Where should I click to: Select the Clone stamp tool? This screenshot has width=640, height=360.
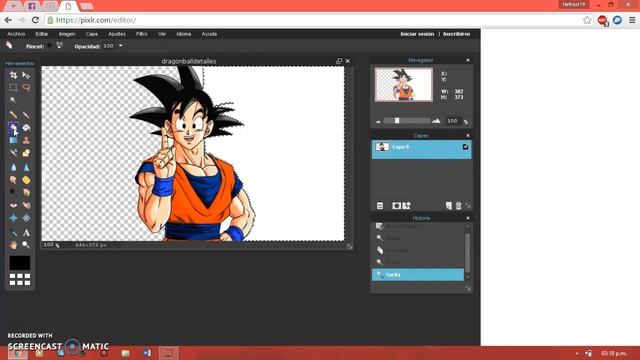26,140
